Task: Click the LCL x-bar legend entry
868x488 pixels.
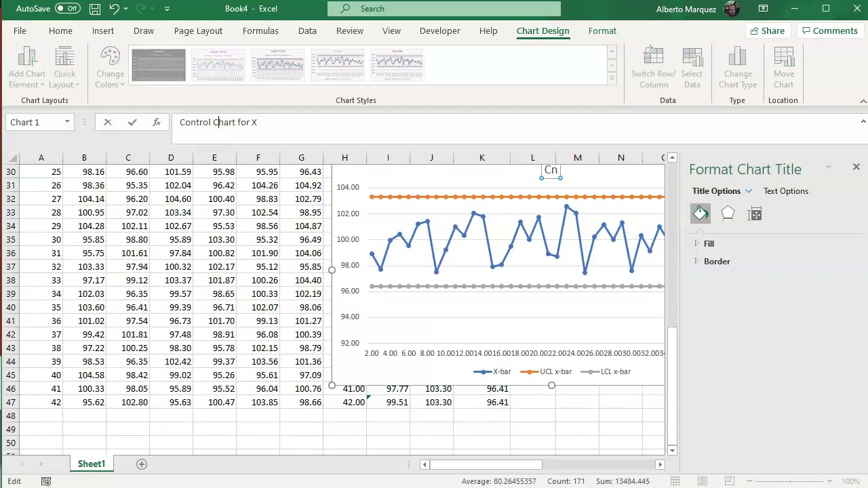Action: [606, 371]
